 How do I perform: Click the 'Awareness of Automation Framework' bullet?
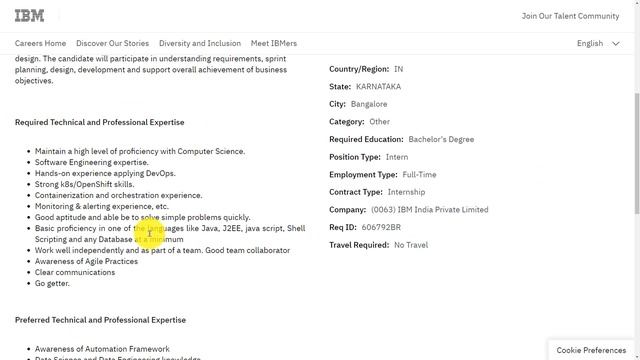102,349
